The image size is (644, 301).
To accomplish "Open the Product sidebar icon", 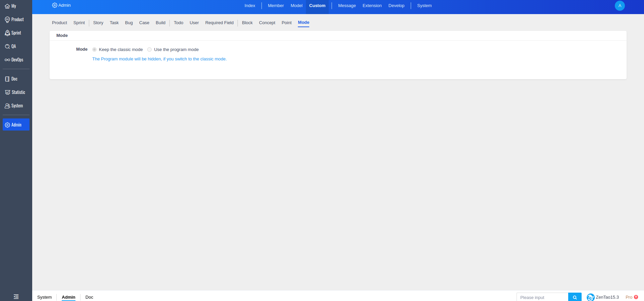I will [x=7, y=19].
